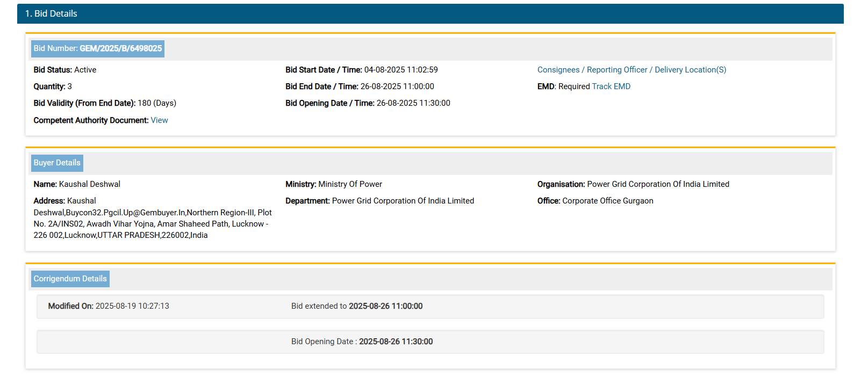Image resolution: width=868 pixels, height=378 pixels.
Task: Click the Ministry Of Power text
Action: pyautogui.click(x=350, y=184)
